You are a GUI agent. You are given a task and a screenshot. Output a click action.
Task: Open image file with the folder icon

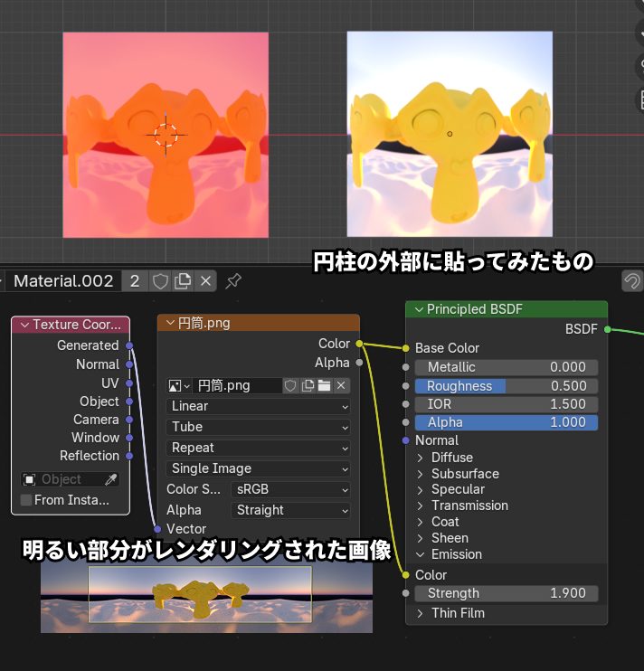point(324,385)
